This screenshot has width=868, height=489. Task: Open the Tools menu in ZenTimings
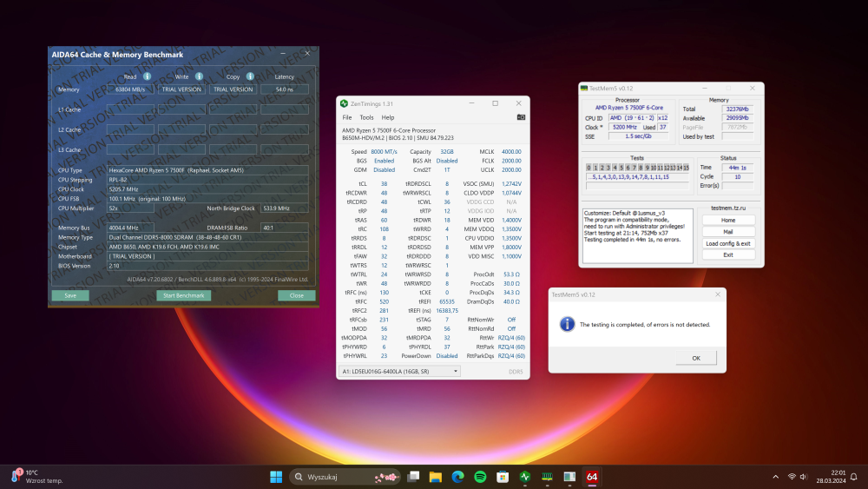(x=366, y=117)
